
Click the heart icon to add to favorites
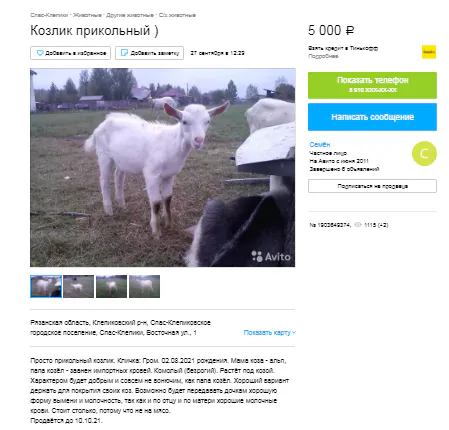40,53
